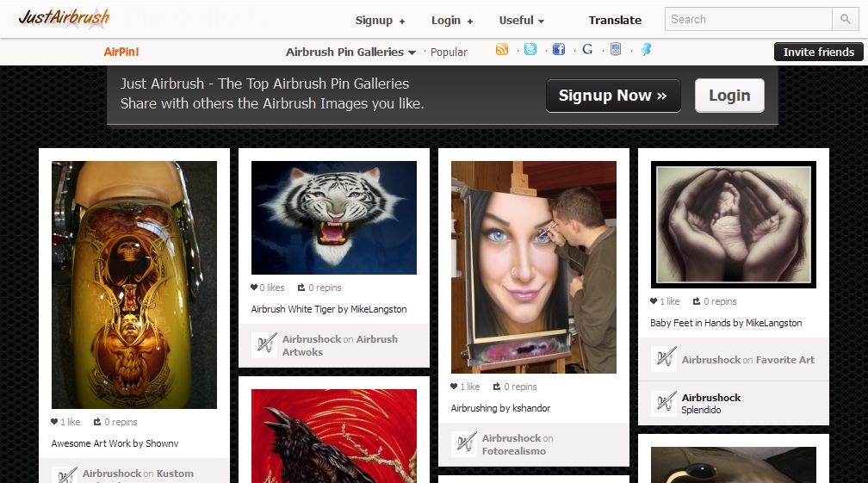The image size is (868, 483).
Task: Click 'Airbrush White Tiger by MikeLangston' text
Action: point(329,309)
